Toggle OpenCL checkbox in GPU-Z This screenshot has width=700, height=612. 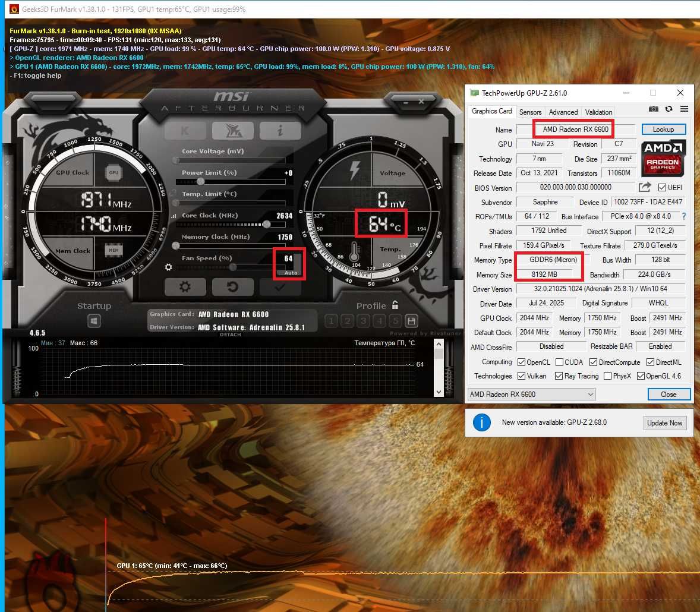click(x=521, y=362)
